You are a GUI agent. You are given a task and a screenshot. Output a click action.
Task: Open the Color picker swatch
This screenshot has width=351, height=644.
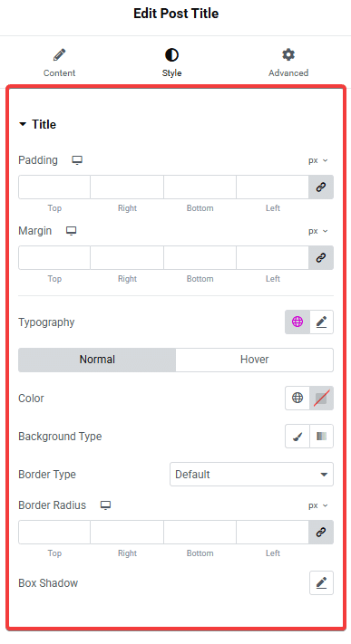click(321, 398)
